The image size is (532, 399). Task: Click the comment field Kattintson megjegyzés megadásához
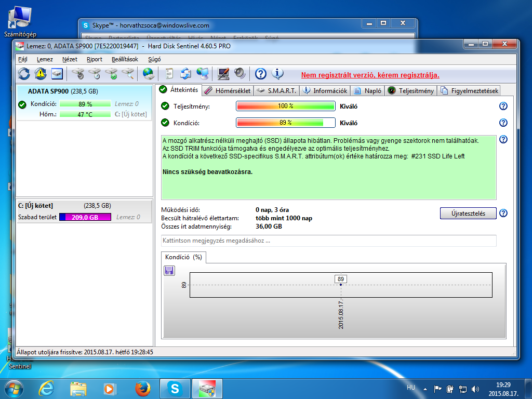(328, 241)
